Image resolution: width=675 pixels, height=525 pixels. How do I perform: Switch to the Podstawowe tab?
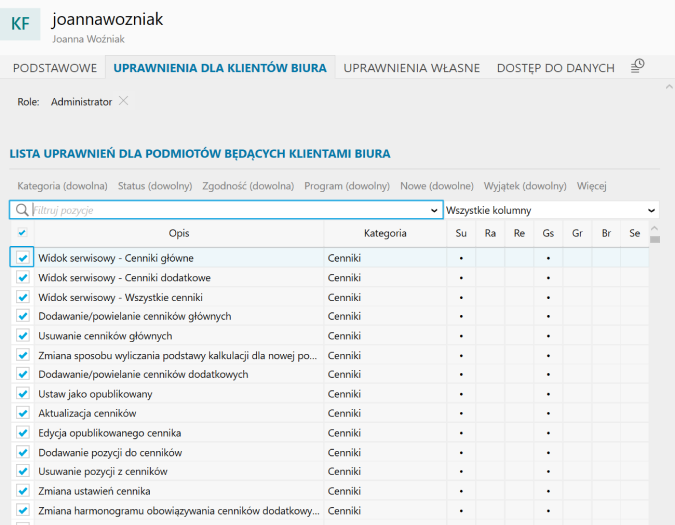(55, 68)
